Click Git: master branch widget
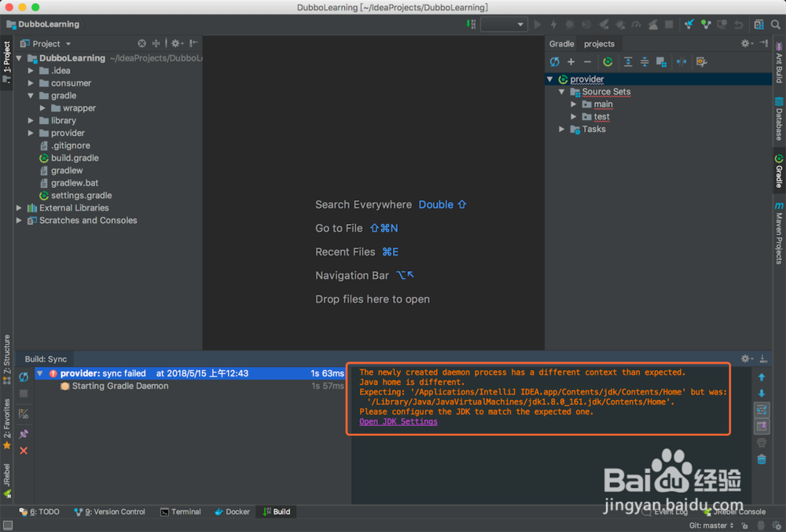Image resolution: width=786 pixels, height=532 pixels. [711, 526]
